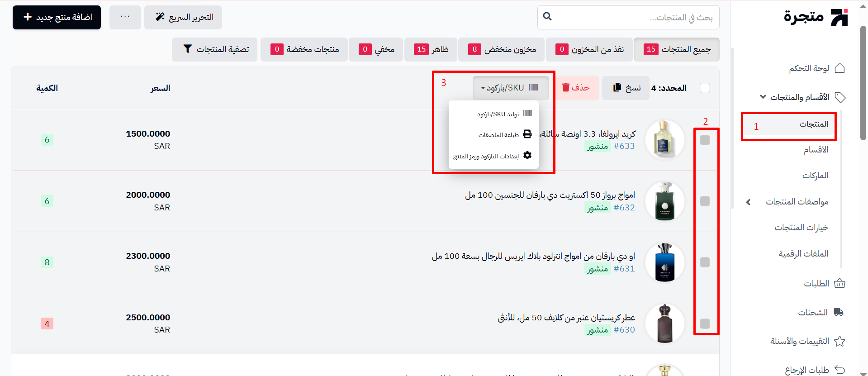This screenshot has width=868, height=376.
Task: Open the shipments truck icon الشحنات
Action: click(x=839, y=312)
